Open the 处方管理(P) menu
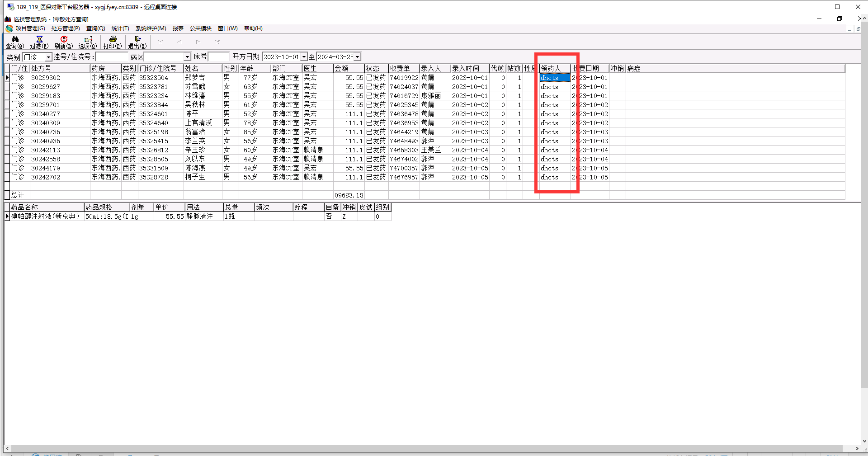Viewport: 868px width, 456px height. click(x=66, y=28)
